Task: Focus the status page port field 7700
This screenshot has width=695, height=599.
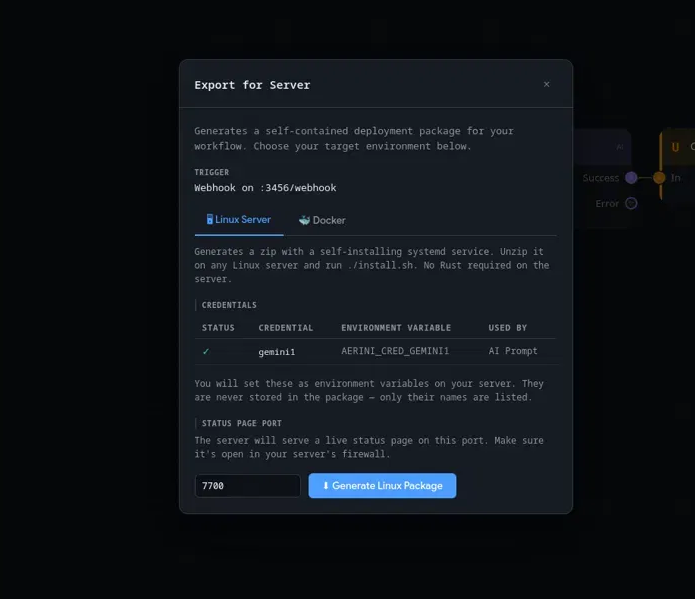Action: [248, 486]
